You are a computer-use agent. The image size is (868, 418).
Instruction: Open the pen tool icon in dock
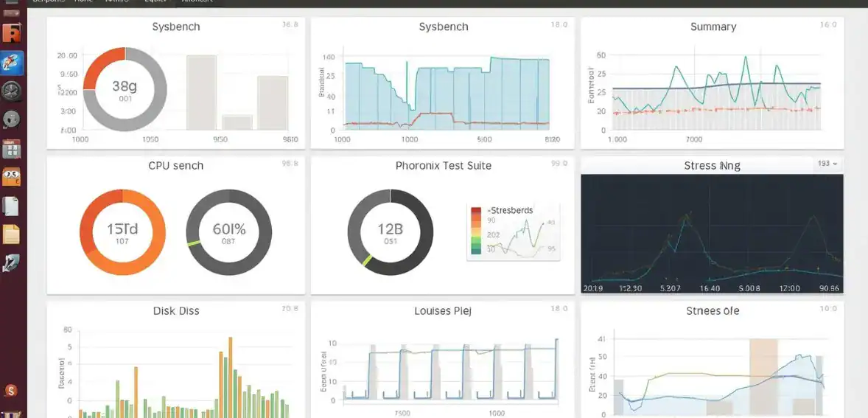12,263
